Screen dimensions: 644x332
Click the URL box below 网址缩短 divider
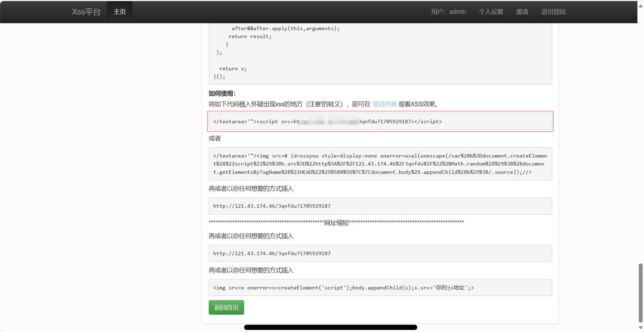click(380, 253)
